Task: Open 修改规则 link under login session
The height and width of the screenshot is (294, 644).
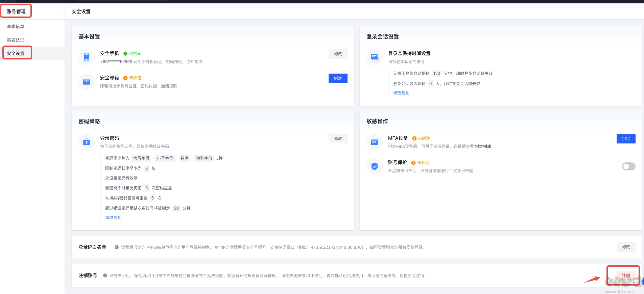Action: [401, 93]
